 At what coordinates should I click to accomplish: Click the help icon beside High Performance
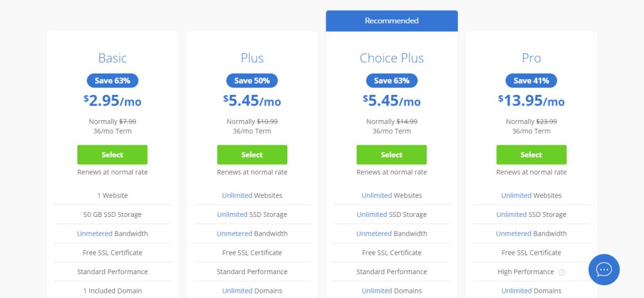[562, 272]
